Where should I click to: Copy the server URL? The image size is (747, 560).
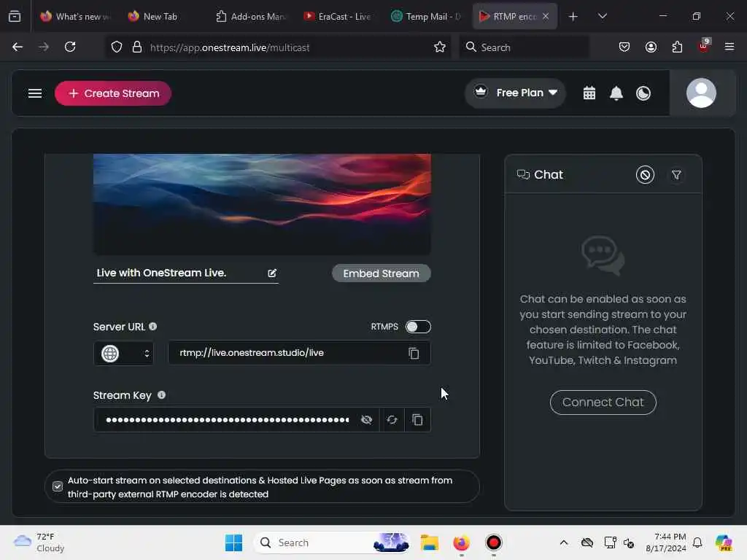[x=414, y=354]
